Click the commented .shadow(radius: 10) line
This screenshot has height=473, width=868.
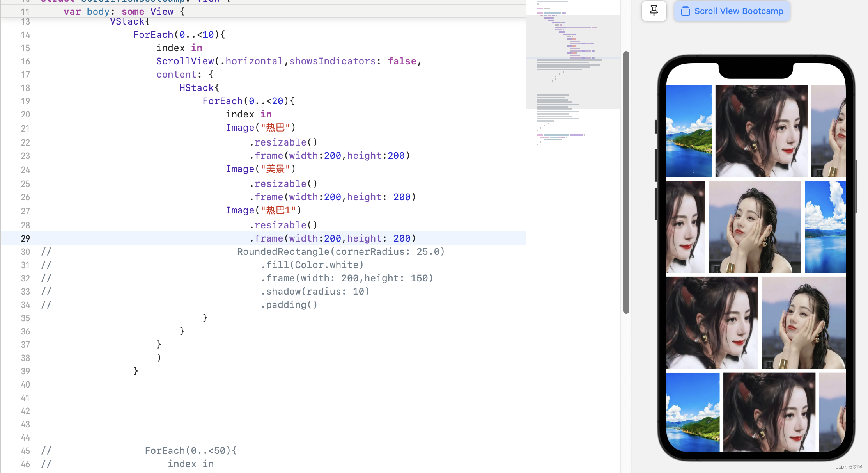click(315, 292)
